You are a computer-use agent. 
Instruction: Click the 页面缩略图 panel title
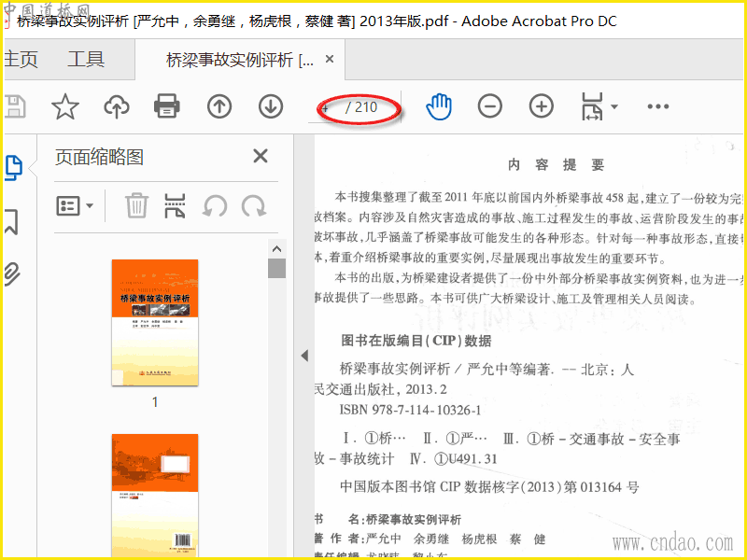click(x=99, y=157)
